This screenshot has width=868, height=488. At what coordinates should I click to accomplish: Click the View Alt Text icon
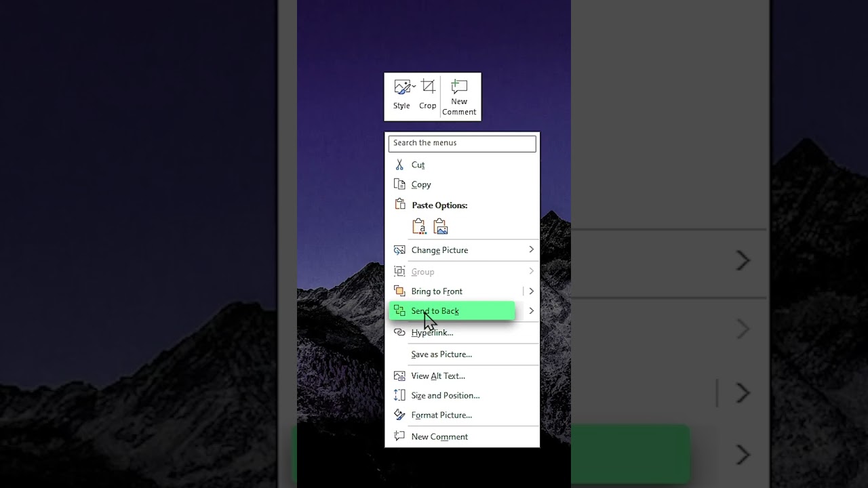click(x=399, y=376)
